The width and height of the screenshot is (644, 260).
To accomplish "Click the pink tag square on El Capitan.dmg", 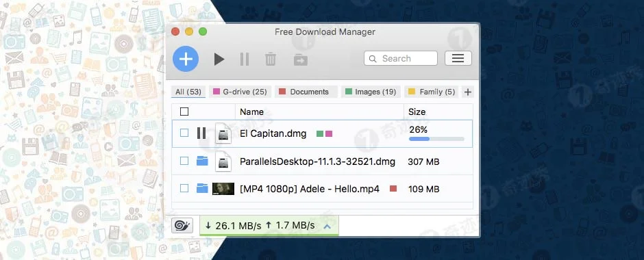I will click(329, 133).
